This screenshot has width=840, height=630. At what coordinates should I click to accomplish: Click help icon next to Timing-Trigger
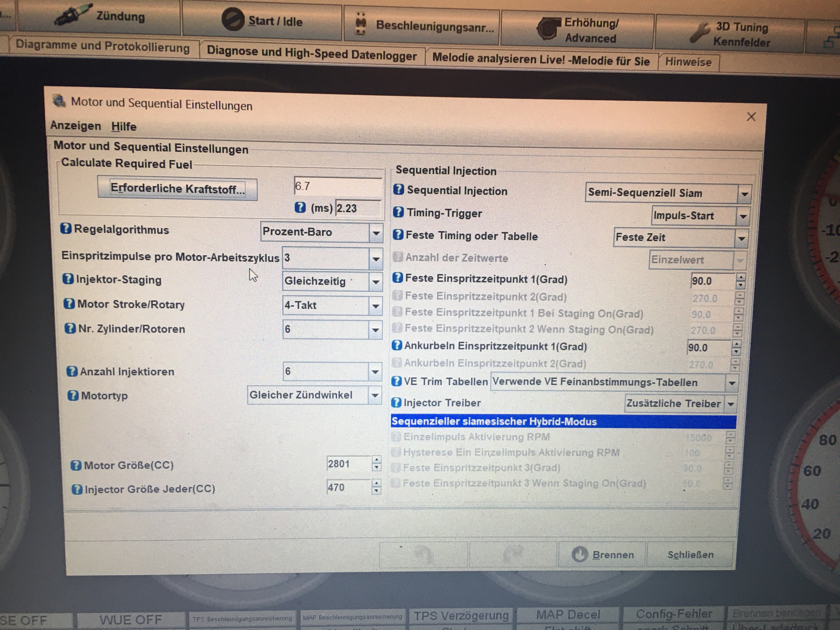(398, 212)
